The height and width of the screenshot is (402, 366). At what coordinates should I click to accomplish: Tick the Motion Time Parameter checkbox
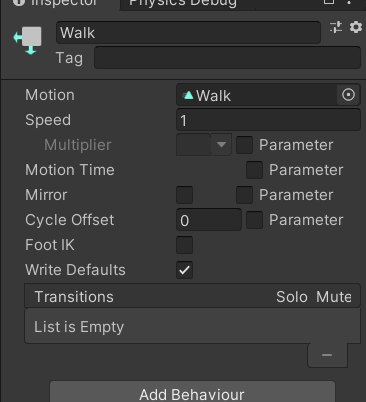coord(254,170)
